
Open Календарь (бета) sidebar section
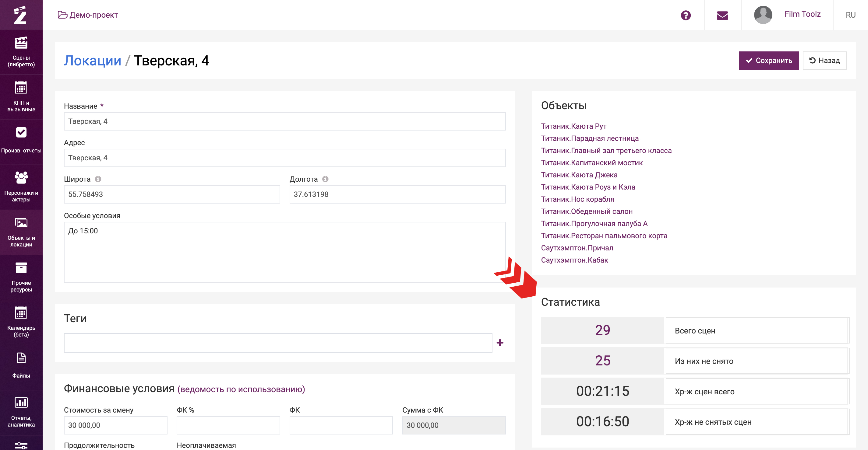pyautogui.click(x=21, y=323)
